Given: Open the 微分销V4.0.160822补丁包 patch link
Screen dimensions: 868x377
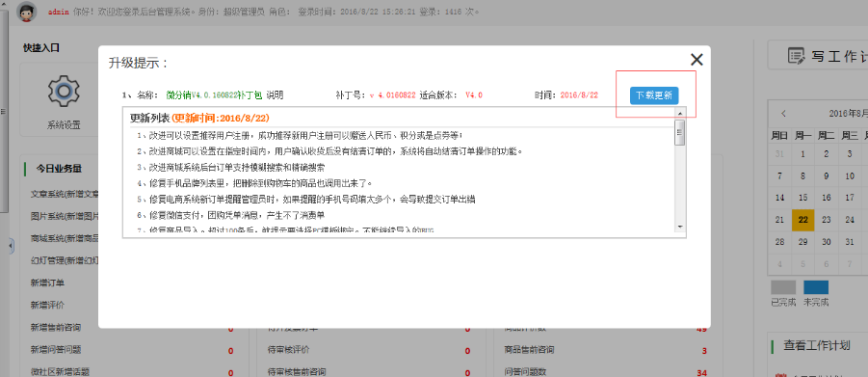Looking at the screenshot, I should point(215,95).
